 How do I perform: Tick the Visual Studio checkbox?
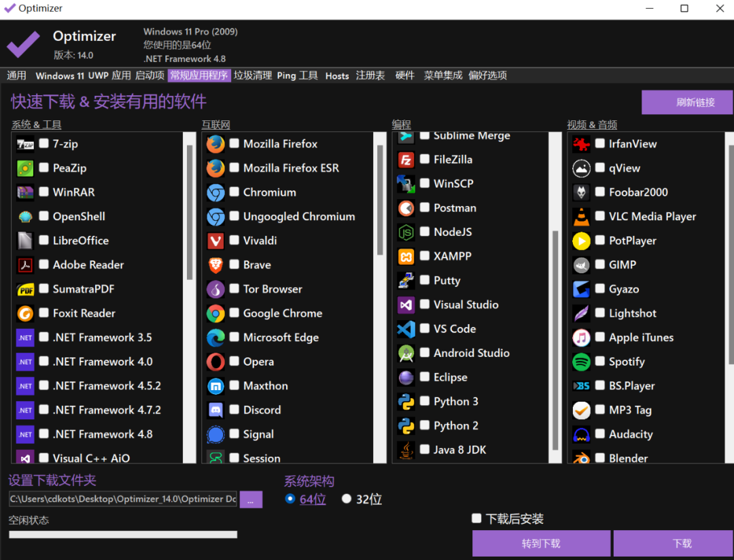[425, 304]
